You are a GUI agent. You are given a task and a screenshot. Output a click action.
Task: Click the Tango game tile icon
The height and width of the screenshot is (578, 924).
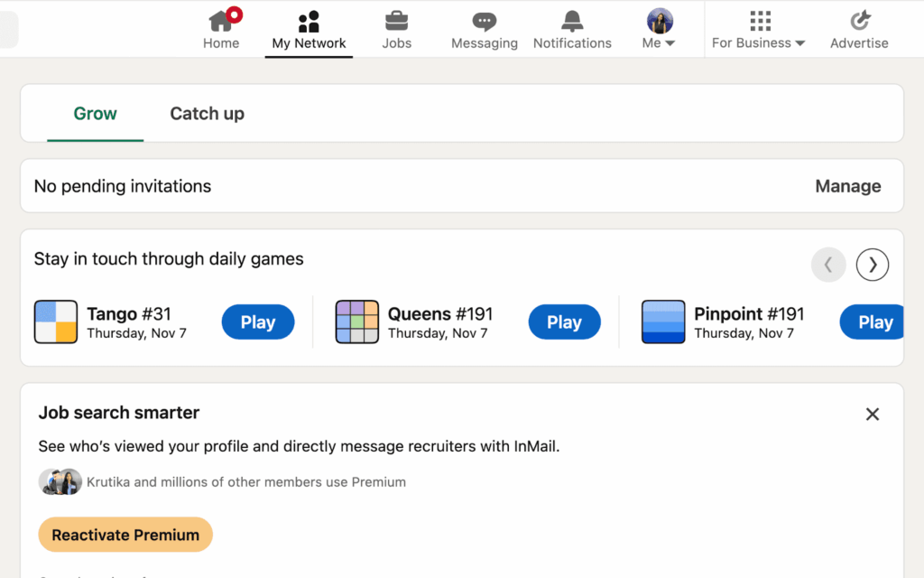(56, 322)
